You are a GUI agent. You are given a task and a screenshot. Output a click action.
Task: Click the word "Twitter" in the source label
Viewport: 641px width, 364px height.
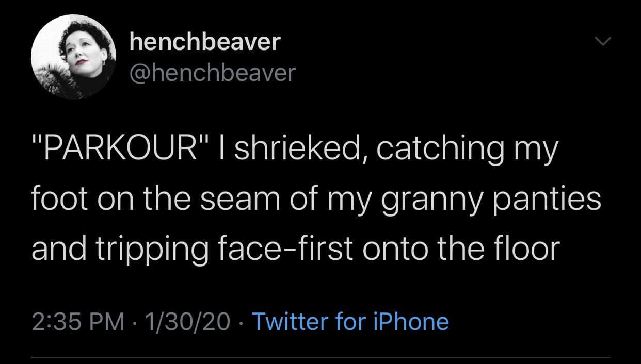(x=290, y=321)
